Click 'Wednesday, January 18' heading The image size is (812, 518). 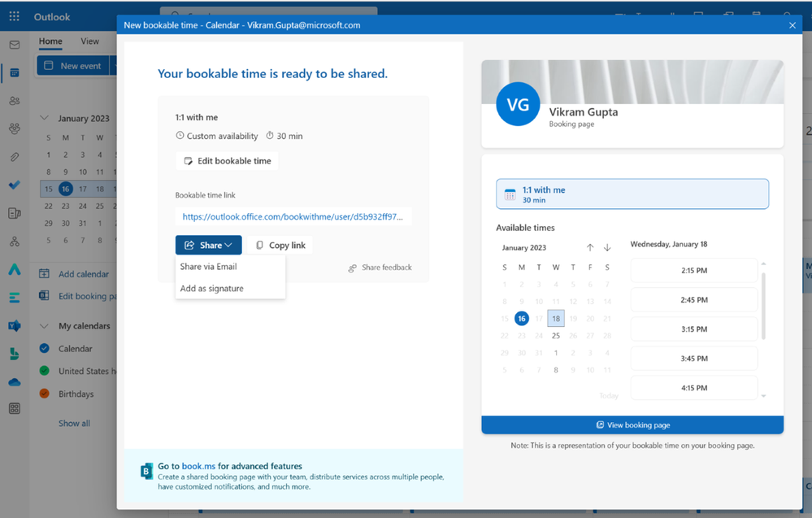[669, 244]
